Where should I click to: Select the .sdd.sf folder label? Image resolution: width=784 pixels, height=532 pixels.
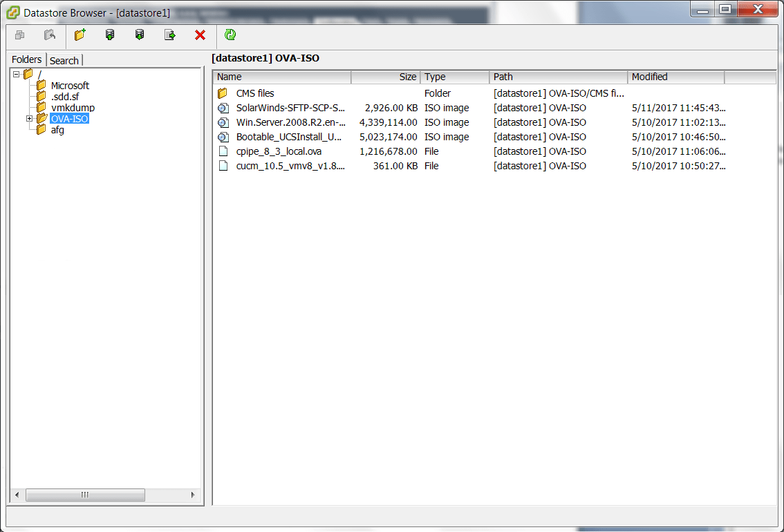coord(65,97)
